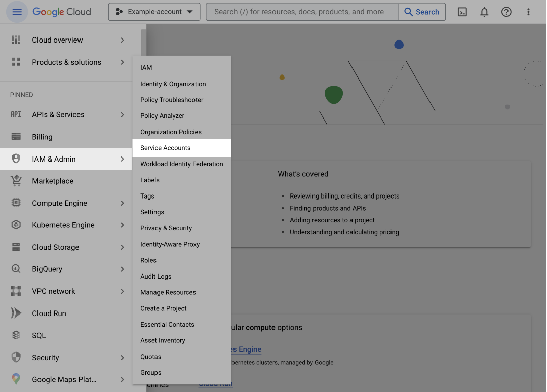Click the BigQuery magnifier icon
547x392 pixels.
point(16,269)
